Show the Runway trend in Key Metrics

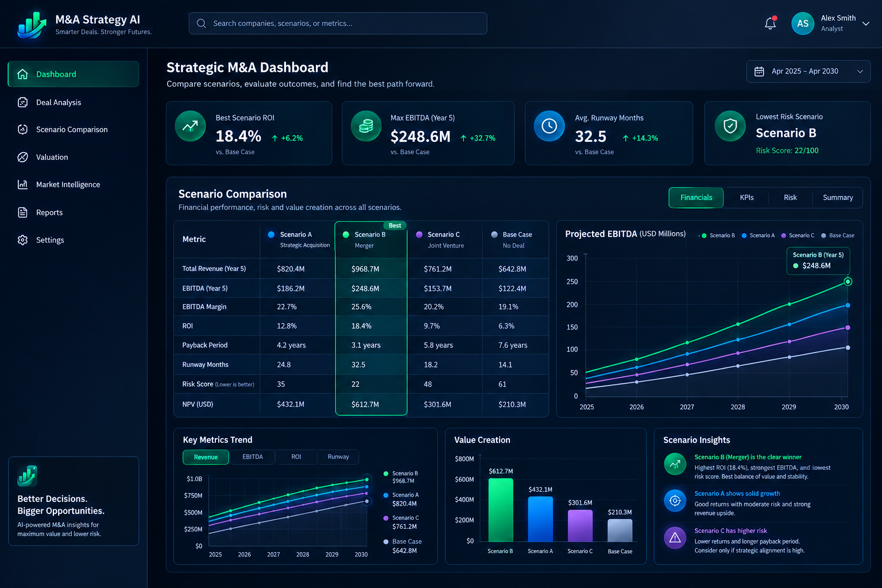coord(338,457)
